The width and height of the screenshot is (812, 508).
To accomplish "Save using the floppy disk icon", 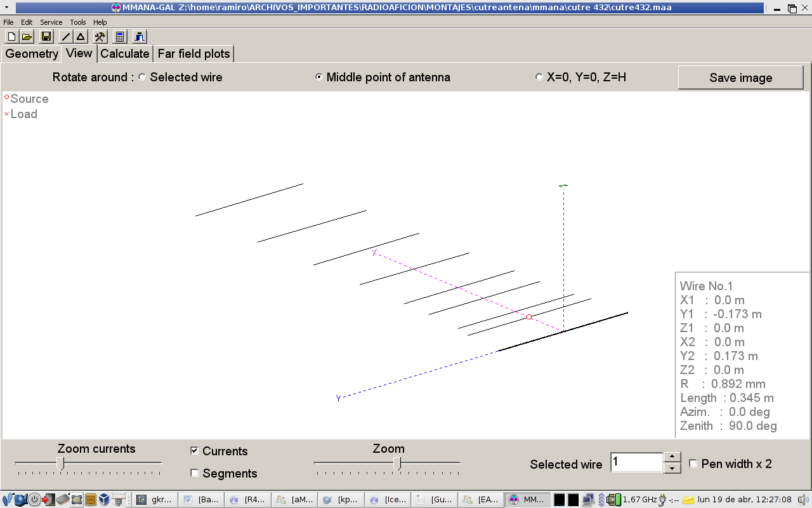I will click(46, 37).
